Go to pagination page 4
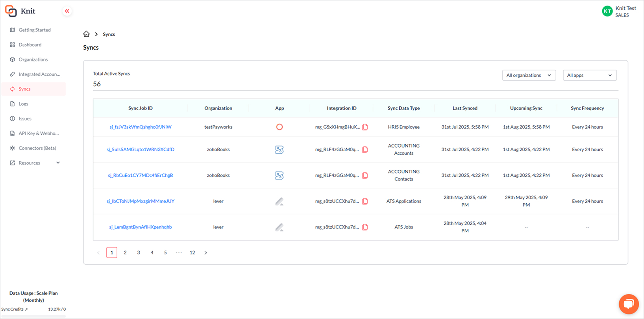The width and height of the screenshot is (644, 319). pyautogui.click(x=152, y=252)
